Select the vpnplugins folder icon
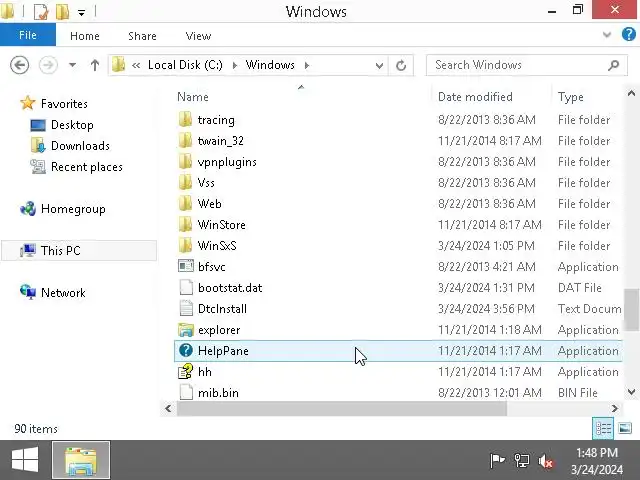The width and height of the screenshot is (640, 480). pos(185,162)
